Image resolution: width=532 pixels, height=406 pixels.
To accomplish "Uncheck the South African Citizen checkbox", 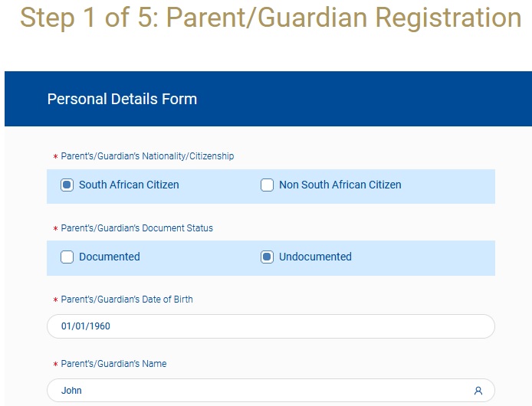I will (x=67, y=185).
